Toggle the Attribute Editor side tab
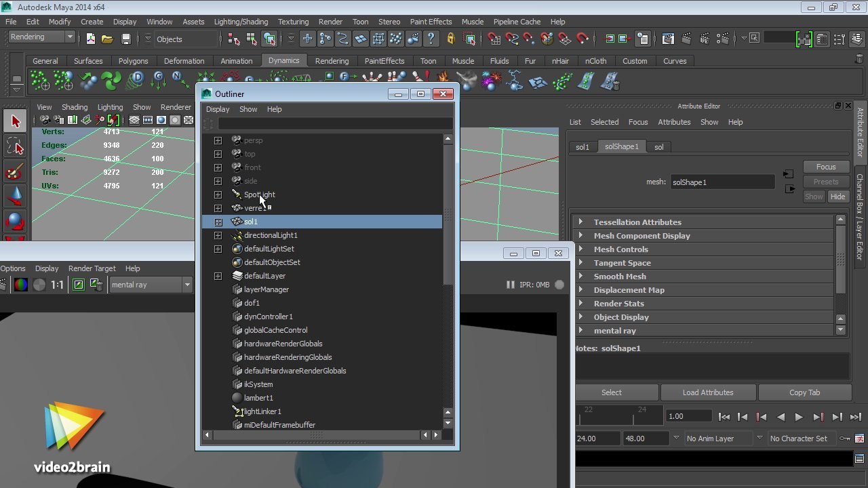Screen dimensions: 868x488 pos(860,131)
